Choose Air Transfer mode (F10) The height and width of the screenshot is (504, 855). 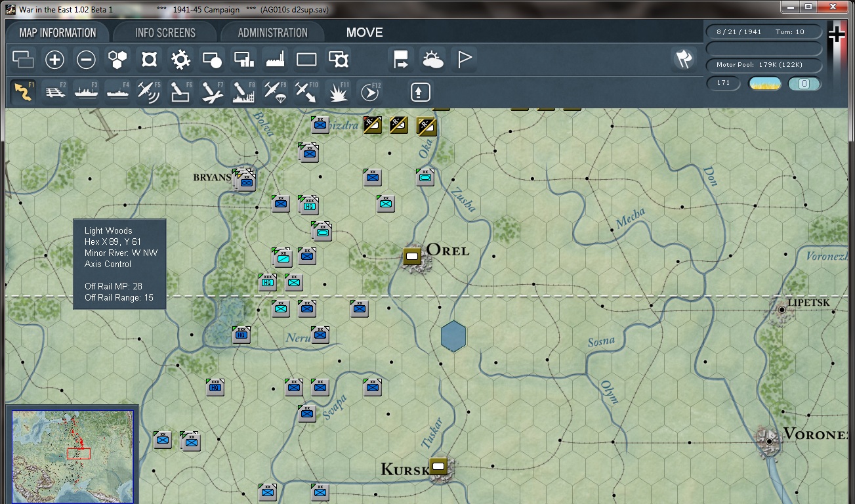306,92
